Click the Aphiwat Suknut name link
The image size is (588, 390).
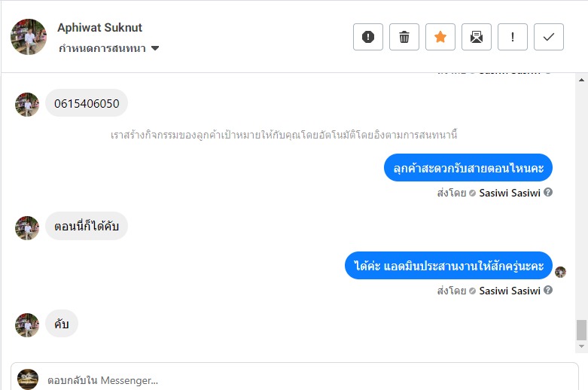pos(99,28)
